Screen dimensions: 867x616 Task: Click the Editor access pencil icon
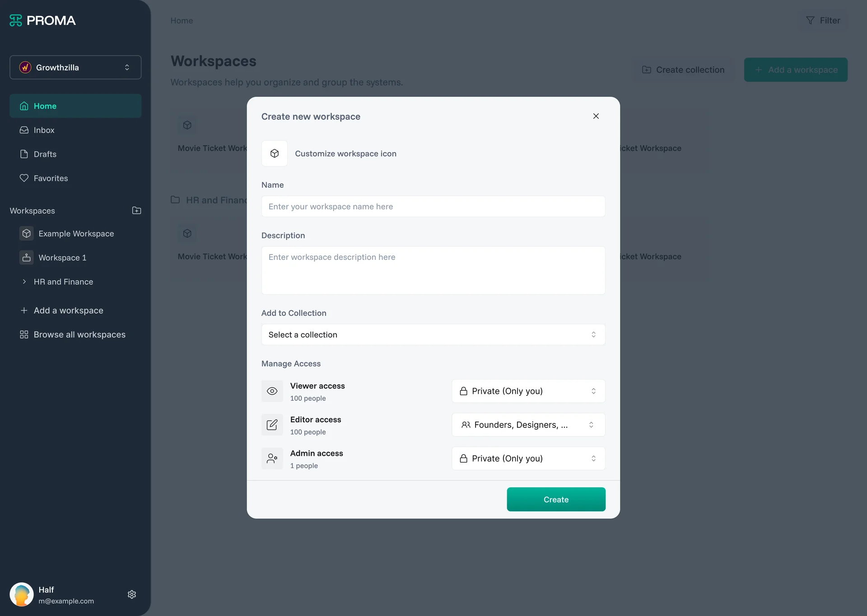point(272,425)
